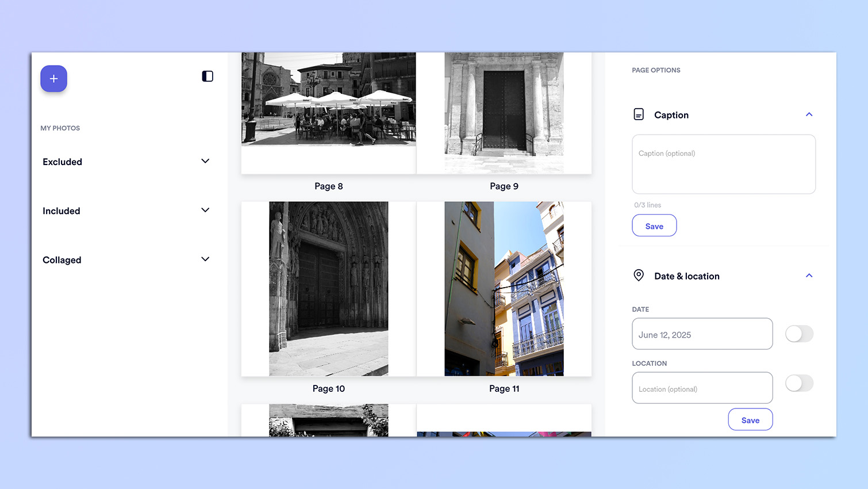Expand the Collaged photos section
This screenshot has height=489, width=868.
click(205, 259)
